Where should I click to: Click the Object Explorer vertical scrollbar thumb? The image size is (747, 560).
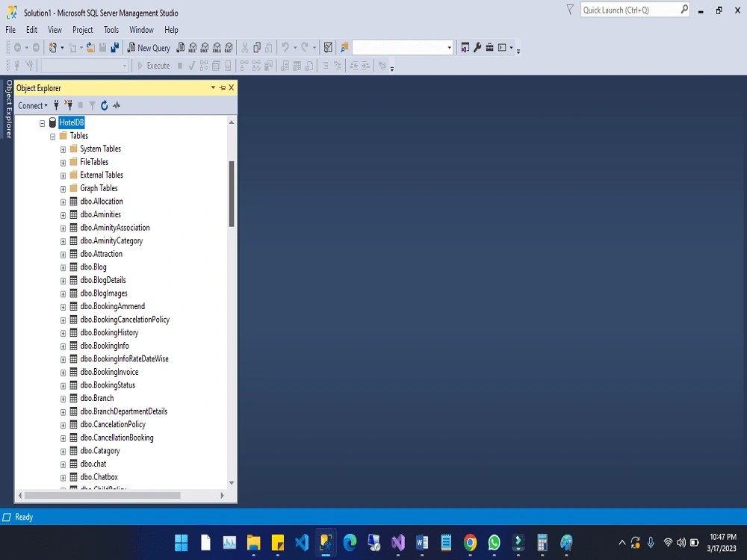[232, 194]
